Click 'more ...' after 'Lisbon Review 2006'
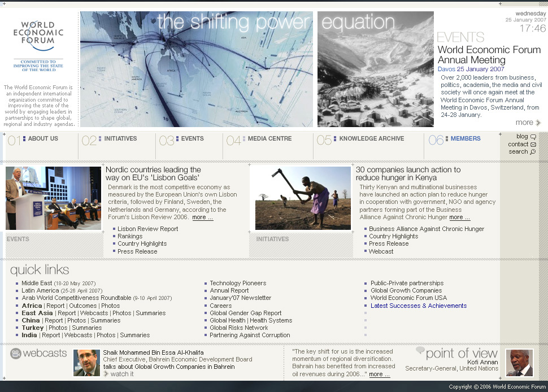Viewport: 548px width, 392px height. pyautogui.click(x=202, y=217)
